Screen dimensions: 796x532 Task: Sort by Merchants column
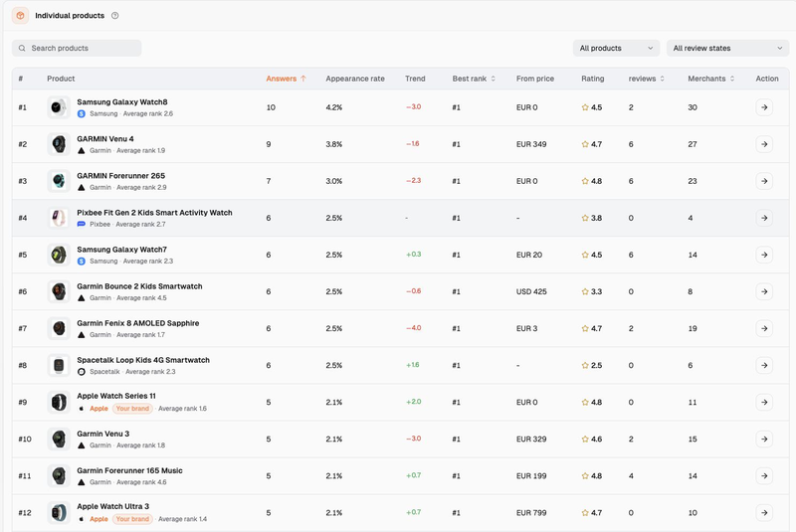[x=710, y=79]
